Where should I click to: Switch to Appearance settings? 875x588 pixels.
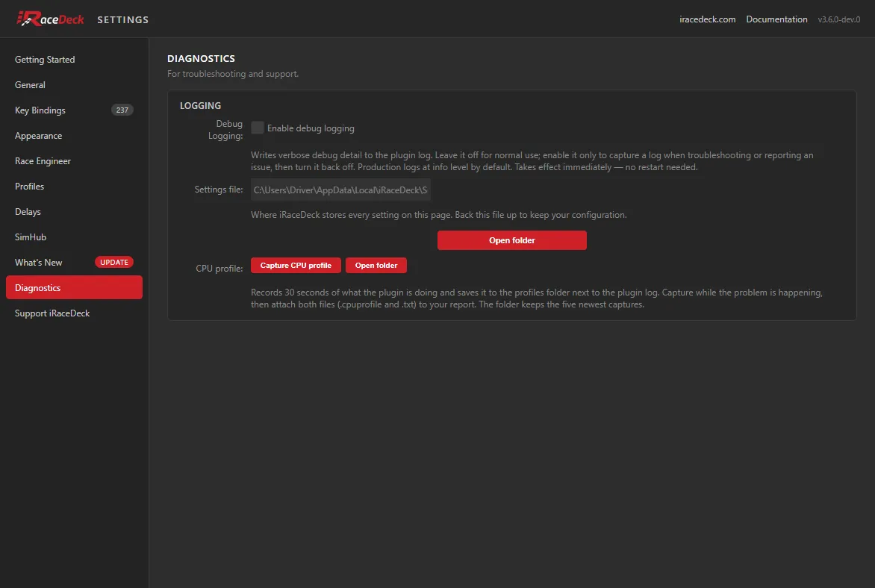(x=74, y=136)
